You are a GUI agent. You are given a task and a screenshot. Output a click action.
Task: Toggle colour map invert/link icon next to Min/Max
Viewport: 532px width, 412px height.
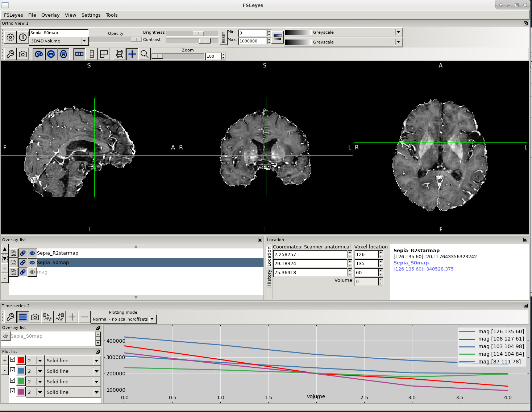click(x=278, y=37)
